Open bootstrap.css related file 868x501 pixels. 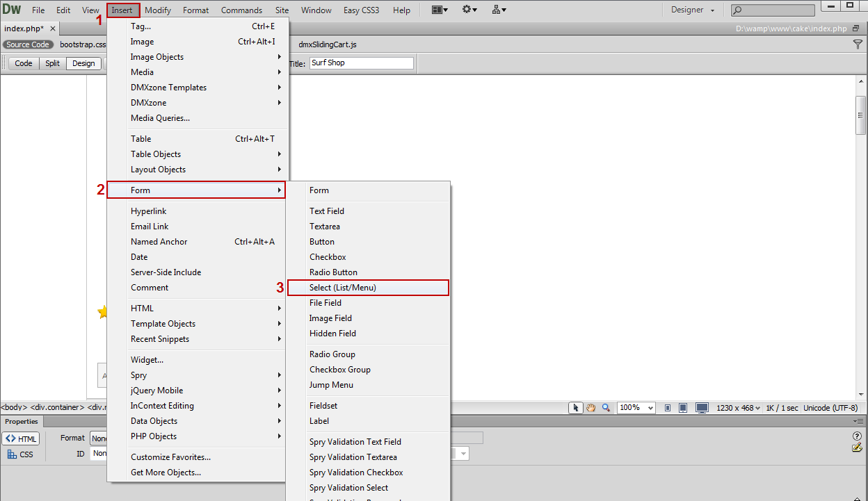[82, 44]
